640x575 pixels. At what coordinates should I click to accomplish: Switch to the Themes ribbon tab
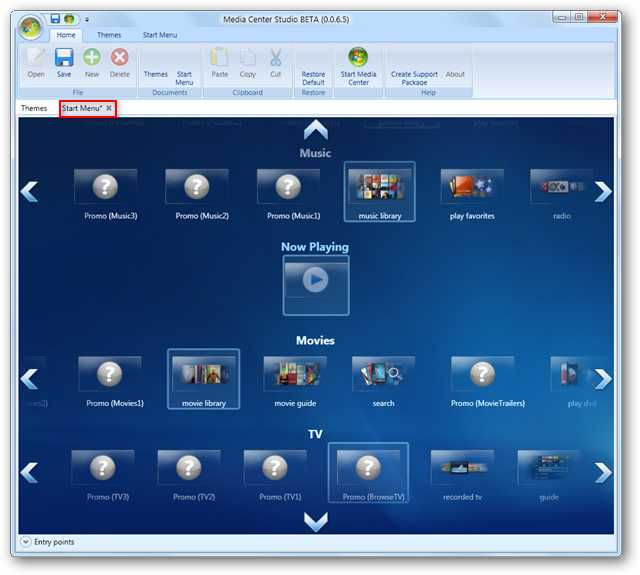(109, 35)
